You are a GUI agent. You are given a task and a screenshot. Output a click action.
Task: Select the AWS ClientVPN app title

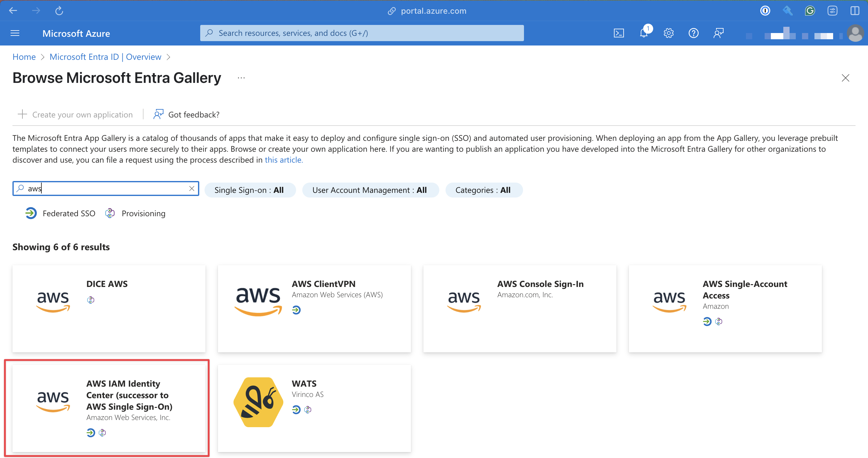(x=323, y=284)
